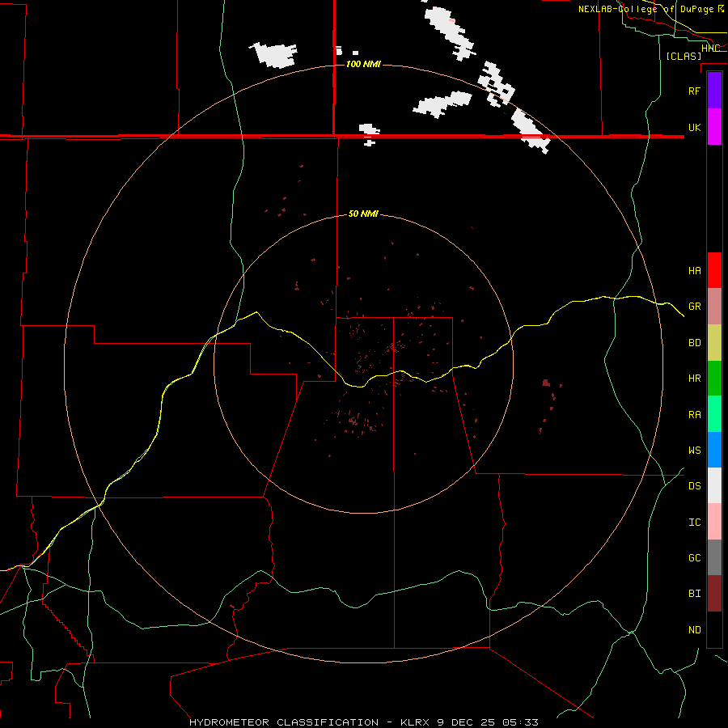Click the 9 DEC 25 date text

tap(468, 722)
